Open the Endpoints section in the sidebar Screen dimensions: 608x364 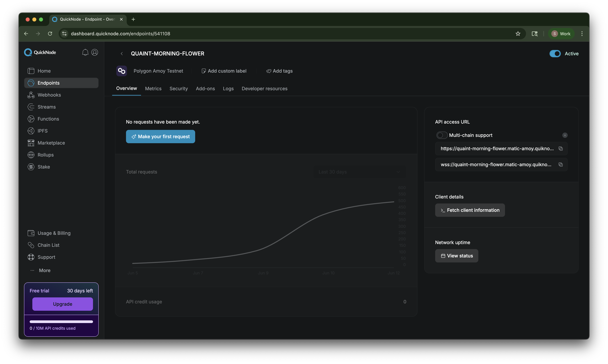click(48, 83)
